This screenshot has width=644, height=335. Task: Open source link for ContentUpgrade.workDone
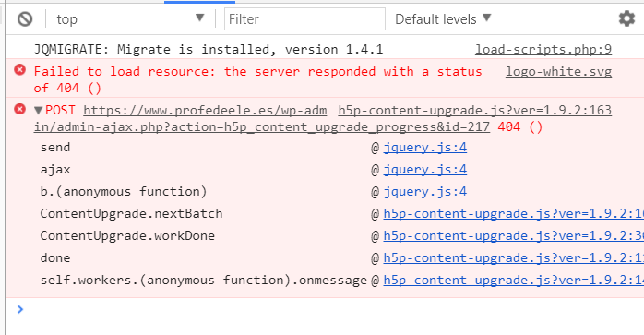pos(513,236)
